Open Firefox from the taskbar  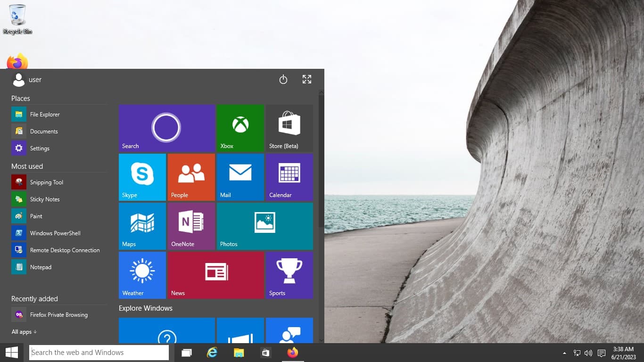click(293, 353)
